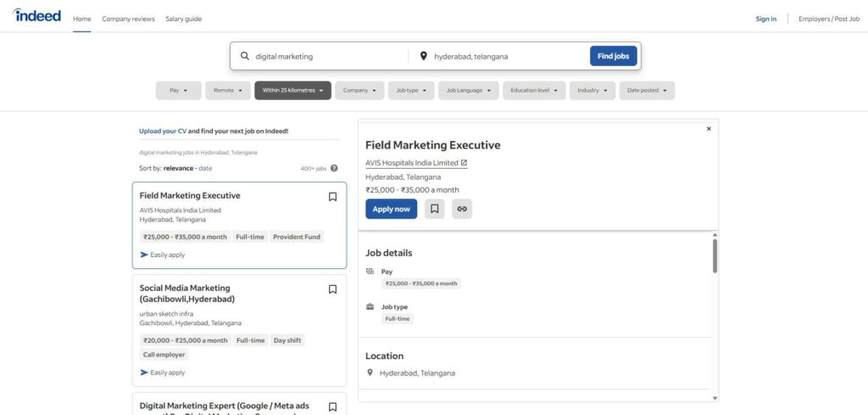This screenshot has width=868, height=415.
Task: Open the Salary guide page
Action: coord(184,19)
